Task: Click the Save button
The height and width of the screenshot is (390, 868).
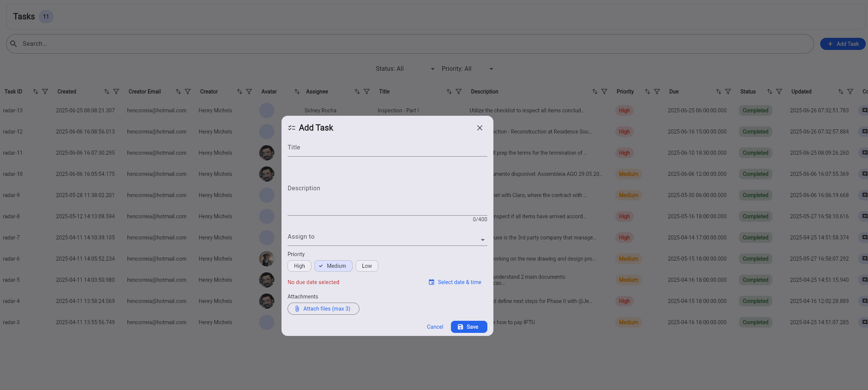Action: coord(469,326)
